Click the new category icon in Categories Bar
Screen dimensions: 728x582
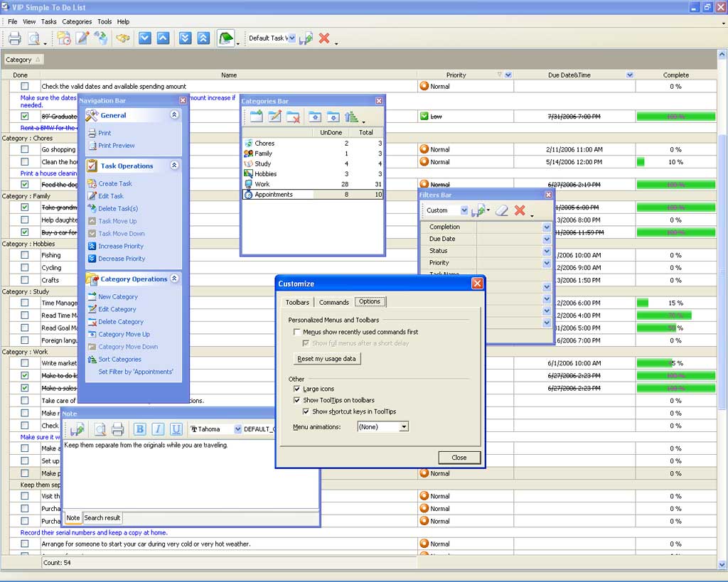click(x=256, y=117)
